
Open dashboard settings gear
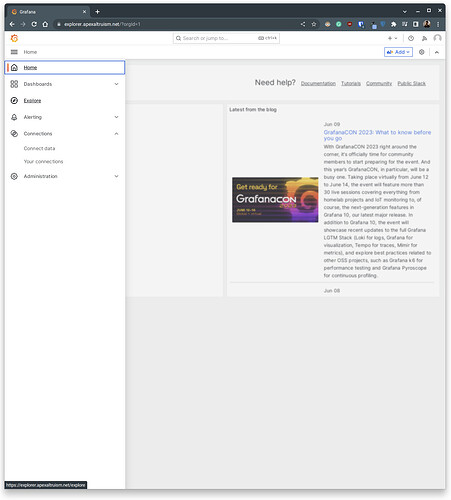point(422,52)
